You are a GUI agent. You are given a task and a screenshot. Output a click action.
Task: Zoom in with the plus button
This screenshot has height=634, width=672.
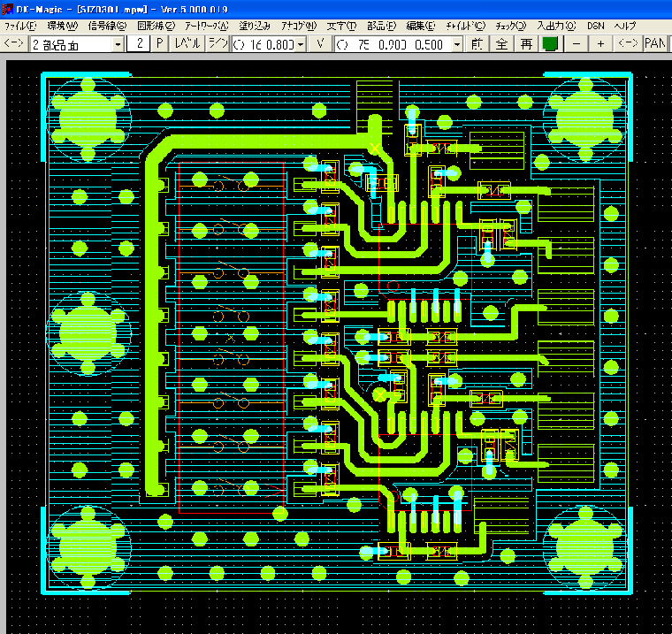[x=601, y=43]
